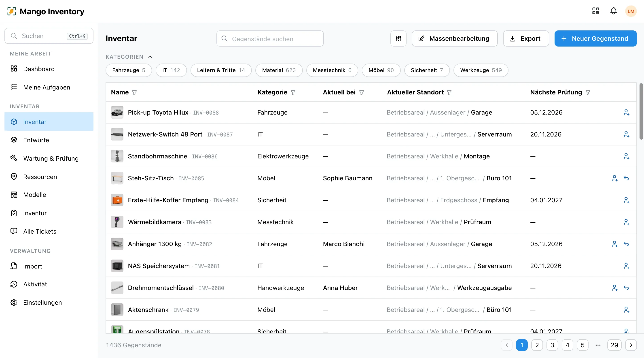Toggle the Messtechnik category chip

(x=332, y=70)
